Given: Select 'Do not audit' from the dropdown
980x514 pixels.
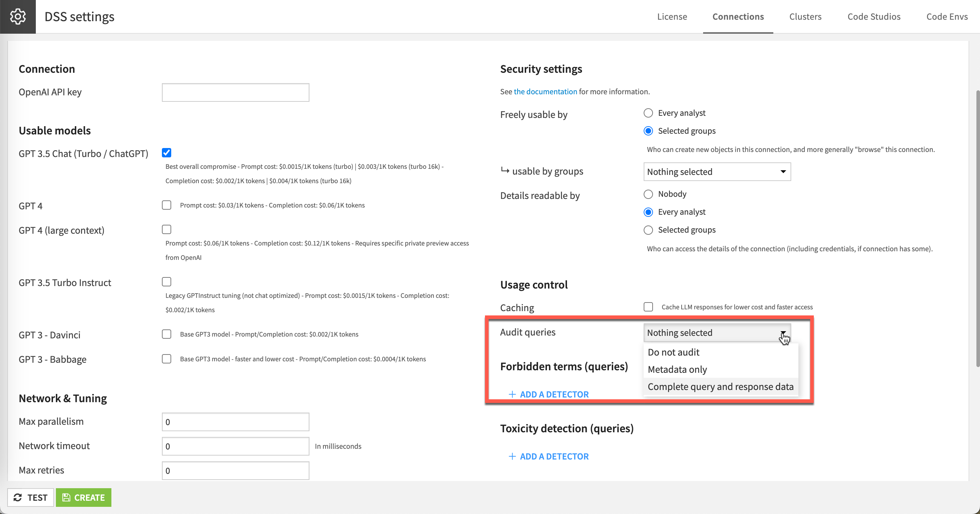Looking at the screenshot, I should (673, 352).
